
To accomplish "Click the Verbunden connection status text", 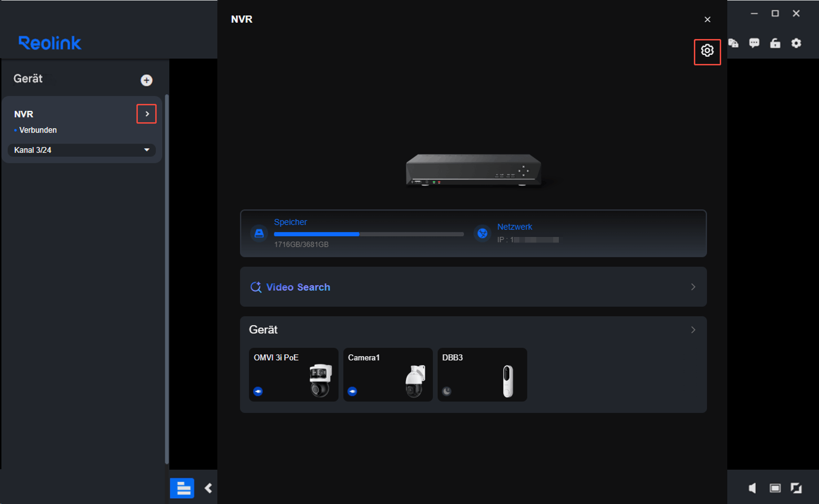I will (x=38, y=130).
